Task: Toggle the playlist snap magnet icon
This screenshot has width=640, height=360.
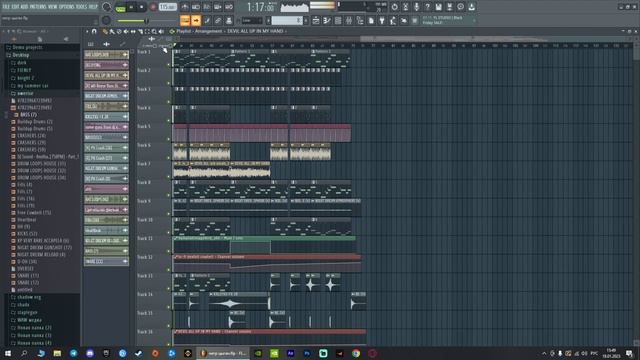Action: 94,31
